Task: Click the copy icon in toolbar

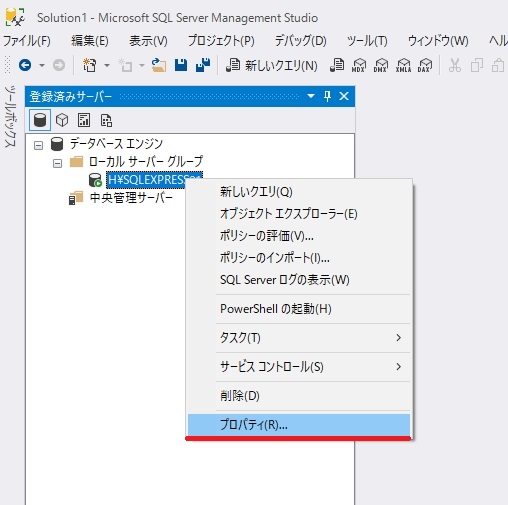Action: 477,65
